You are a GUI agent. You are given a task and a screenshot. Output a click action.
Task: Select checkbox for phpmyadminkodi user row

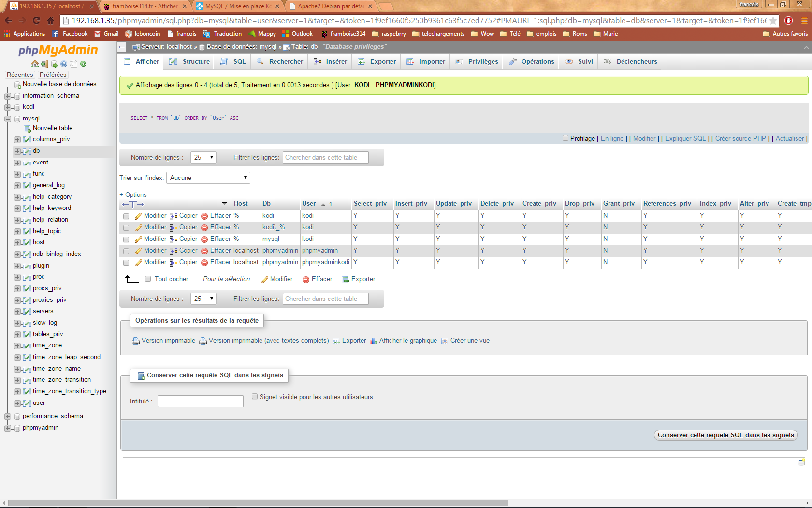(x=126, y=263)
